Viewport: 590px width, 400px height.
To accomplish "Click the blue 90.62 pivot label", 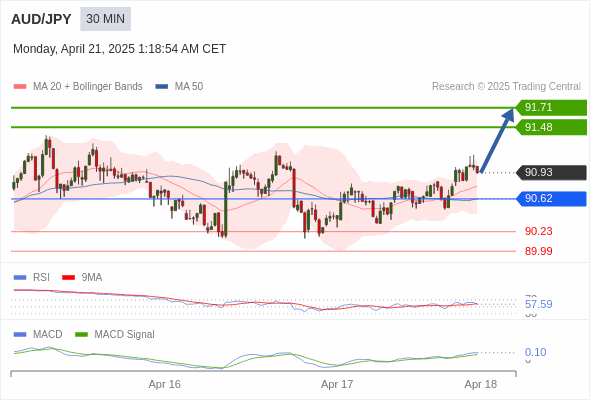I will click(x=551, y=198).
